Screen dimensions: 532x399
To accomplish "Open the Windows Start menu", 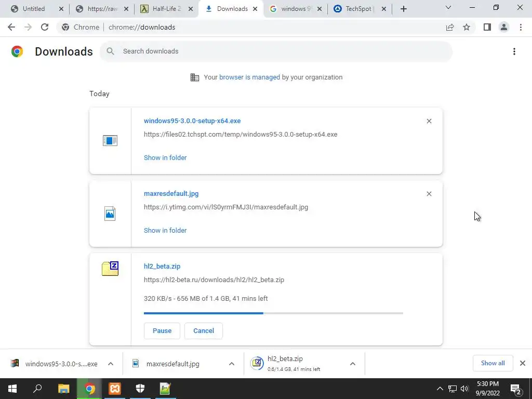I will (x=12, y=389).
